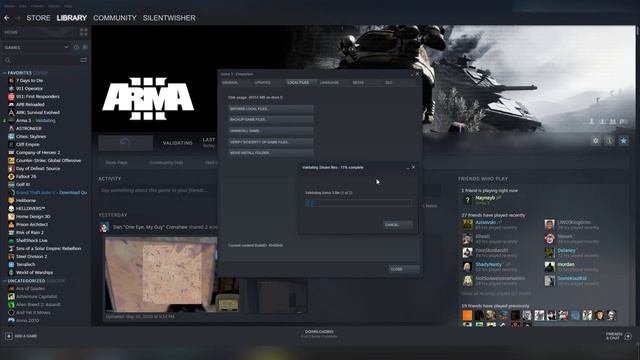
Task: Collapse the Uncategorized category
Action: 5,281
